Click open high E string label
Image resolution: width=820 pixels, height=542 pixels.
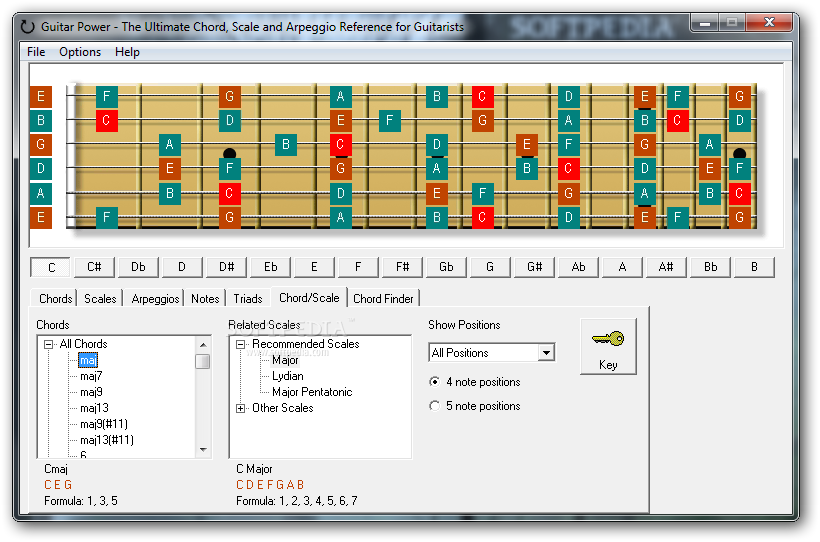(x=41, y=96)
